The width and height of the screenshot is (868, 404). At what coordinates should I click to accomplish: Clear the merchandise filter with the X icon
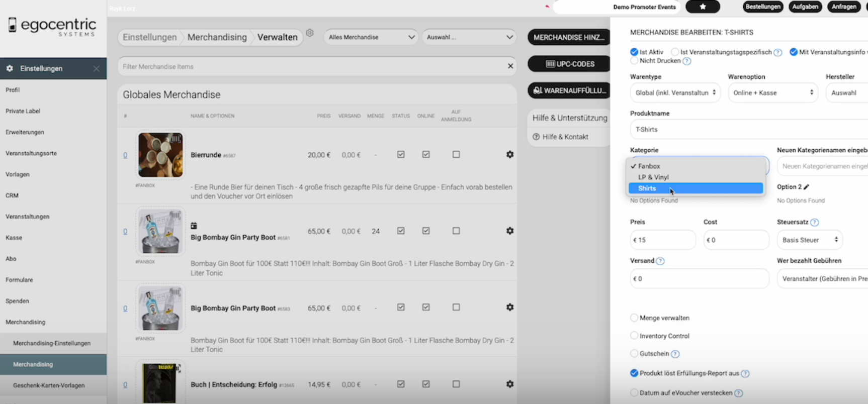point(510,66)
